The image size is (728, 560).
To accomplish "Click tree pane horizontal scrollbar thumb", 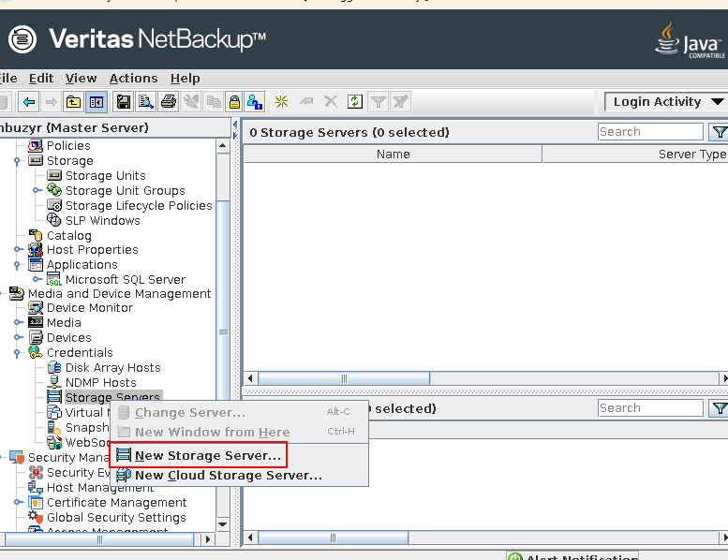I will (99, 539).
